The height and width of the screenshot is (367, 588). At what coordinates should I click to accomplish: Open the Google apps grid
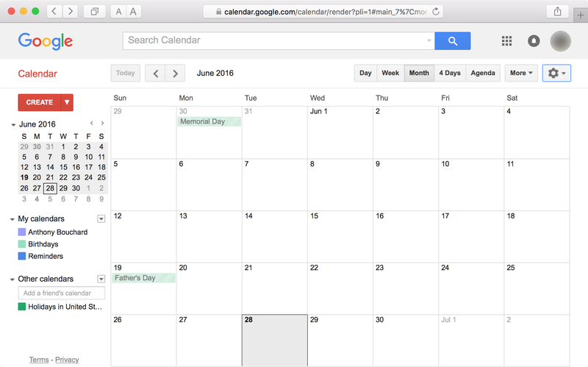coord(506,41)
